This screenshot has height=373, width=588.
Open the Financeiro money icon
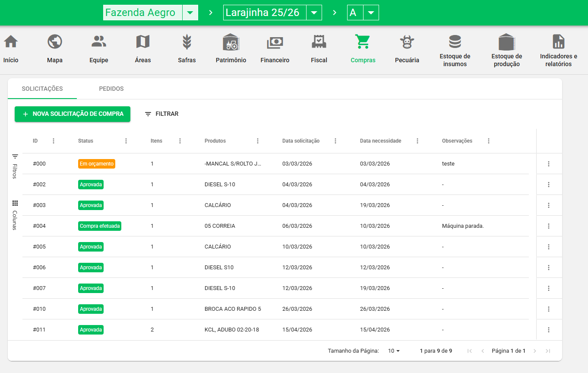coord(275,42)
